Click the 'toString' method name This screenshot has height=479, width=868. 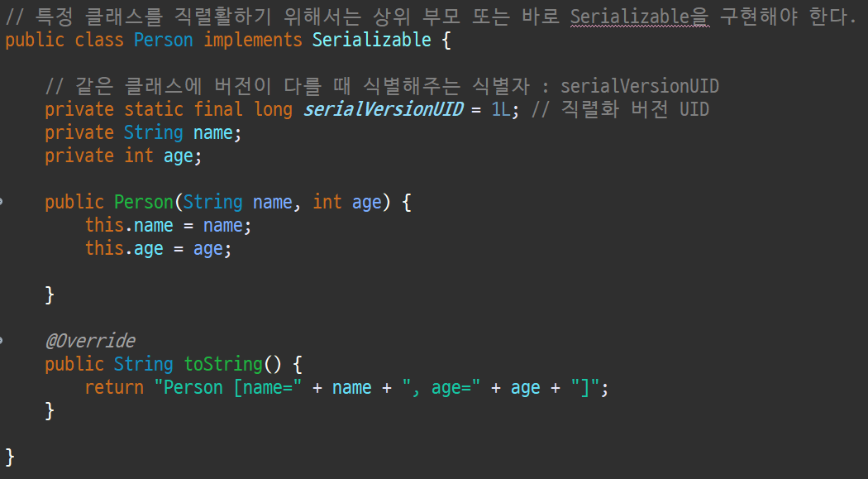[x=224, y=364]
